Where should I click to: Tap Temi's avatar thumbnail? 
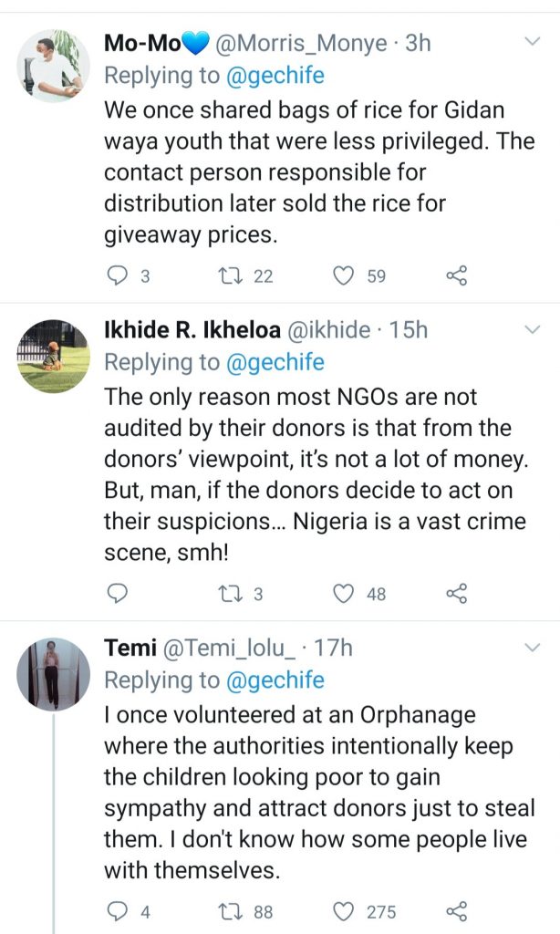[53, 673]
